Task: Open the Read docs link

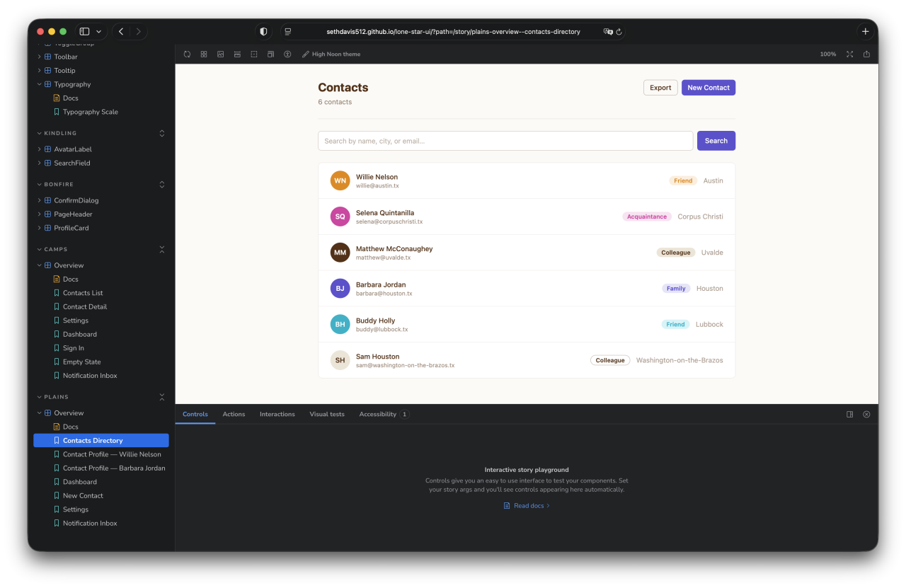Action: click(x=527, y=505)
